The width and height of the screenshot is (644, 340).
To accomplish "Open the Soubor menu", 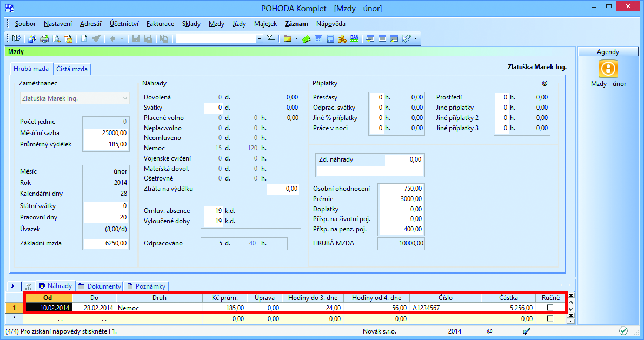I will point(25,24).
